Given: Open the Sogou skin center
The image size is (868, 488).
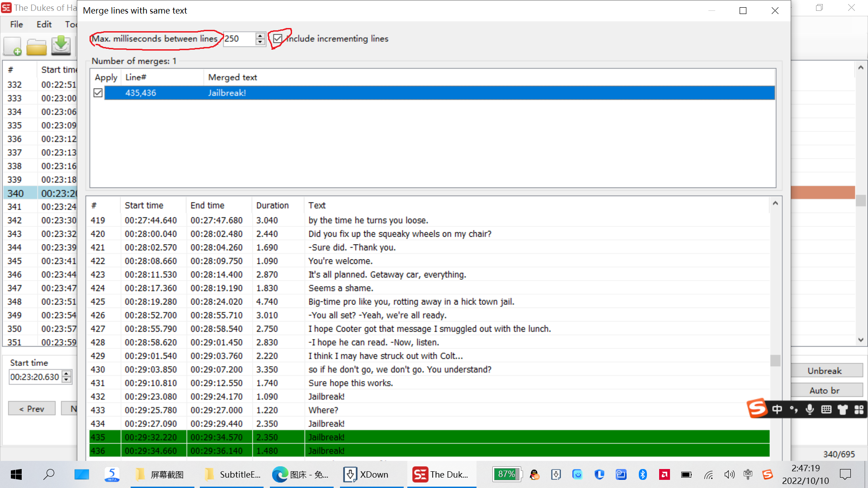Looking at the screenshot, I should [x=842, y=409].
